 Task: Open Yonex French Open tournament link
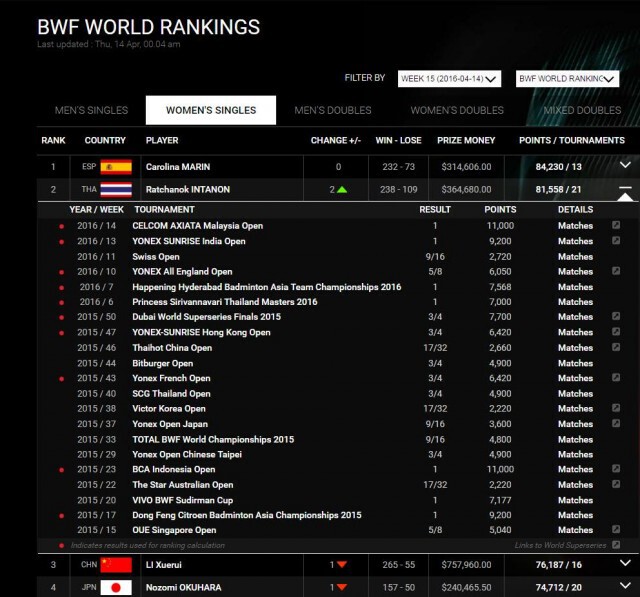pyautogui.click(x=171, y=378)
